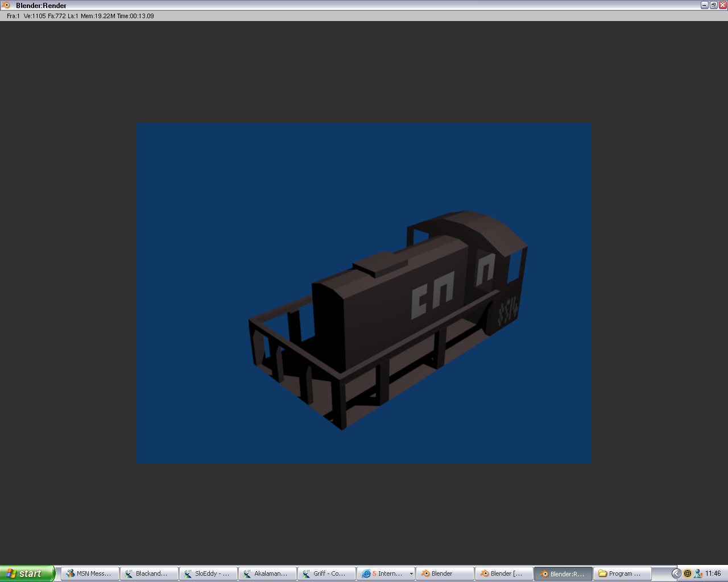
Task: Switch to the plain 'Blender' taskbar window
Action: click(445, 573)
